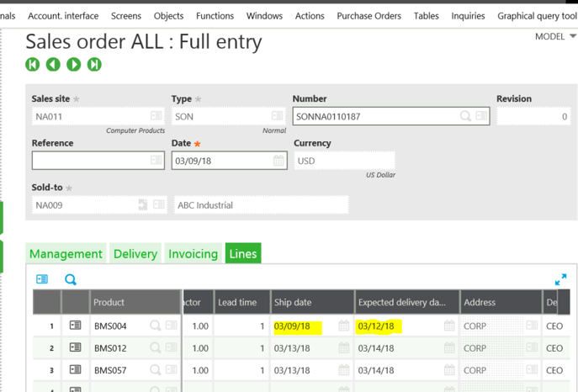Open calendar for line 1 ship date
The image size is (578, 392).
[x=343, y=326]
